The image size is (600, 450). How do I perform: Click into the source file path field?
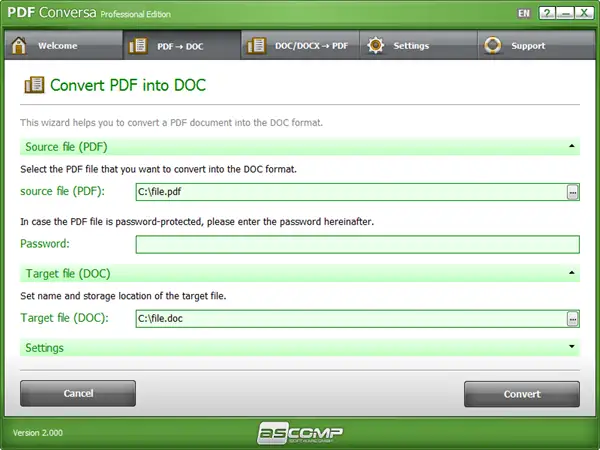(351, 192)
